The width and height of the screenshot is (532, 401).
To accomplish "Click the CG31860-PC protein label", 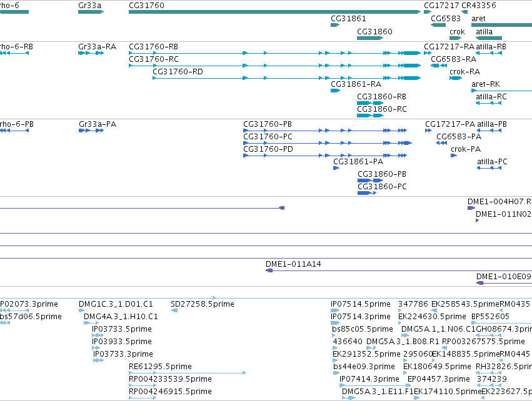I will [382, 186].
